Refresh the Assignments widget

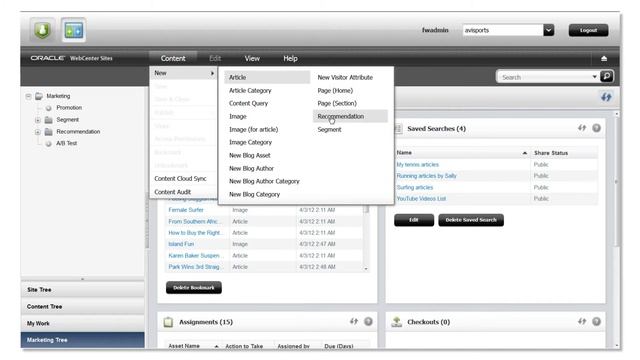click(353, 322)
